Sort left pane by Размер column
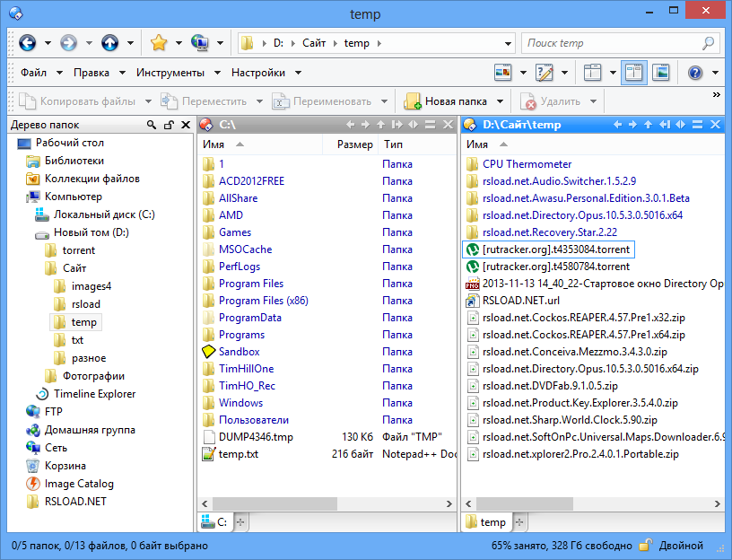Image resolution: width=732 pixels, height=560 pixels. (x=354, y=144)
